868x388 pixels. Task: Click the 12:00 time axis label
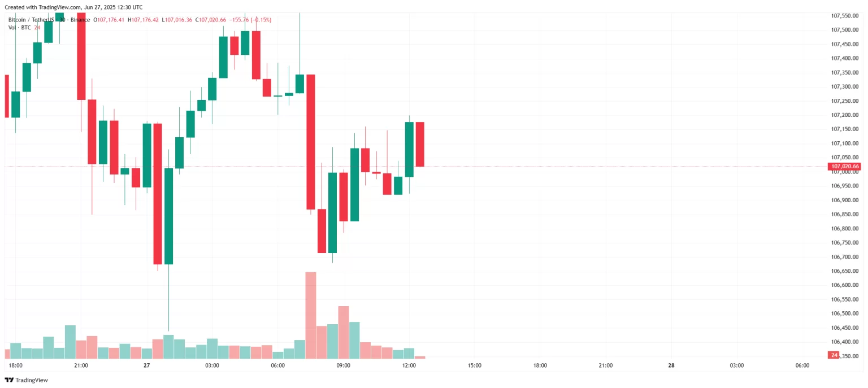click(409, 365)
